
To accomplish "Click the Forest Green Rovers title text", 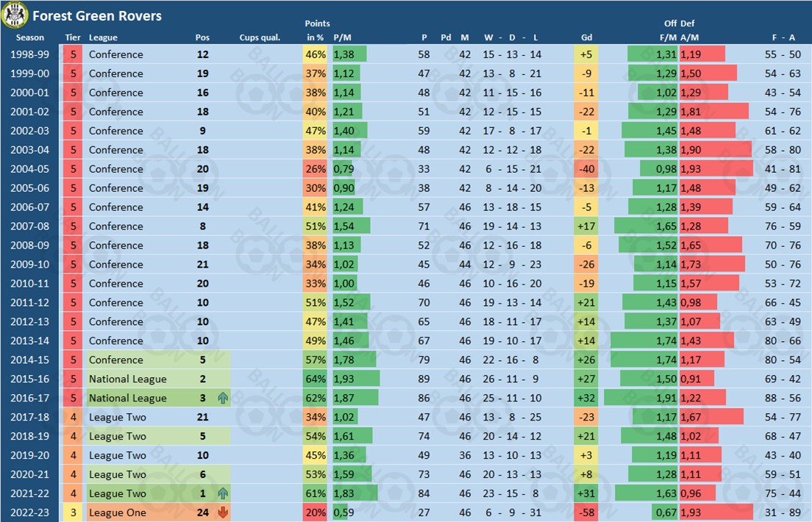I will click(97, 15).
